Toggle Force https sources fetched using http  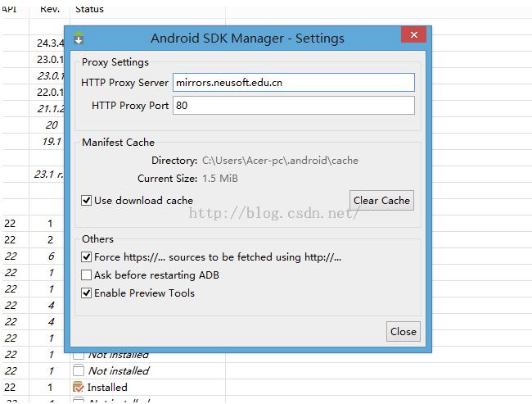click(x=86, y=256)
